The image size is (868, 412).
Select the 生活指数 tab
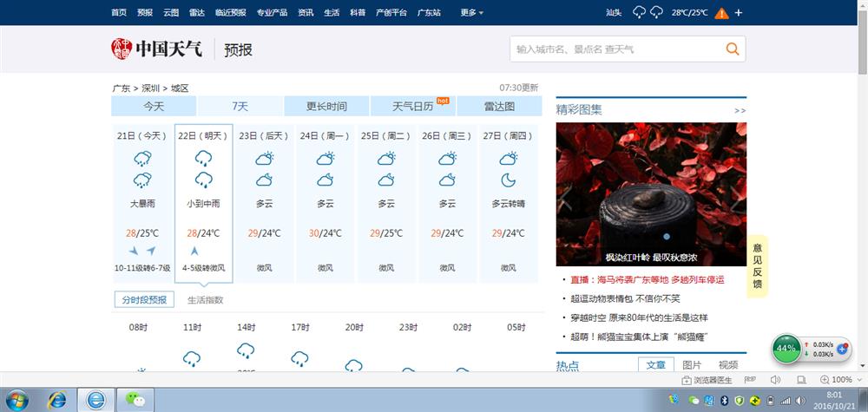[206, 300]
